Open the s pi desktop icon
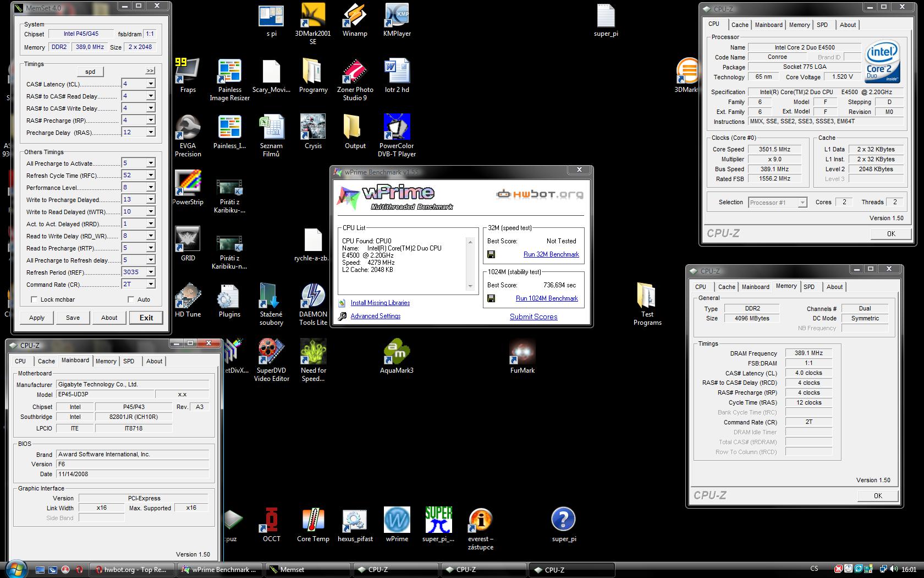 [271, 20]
